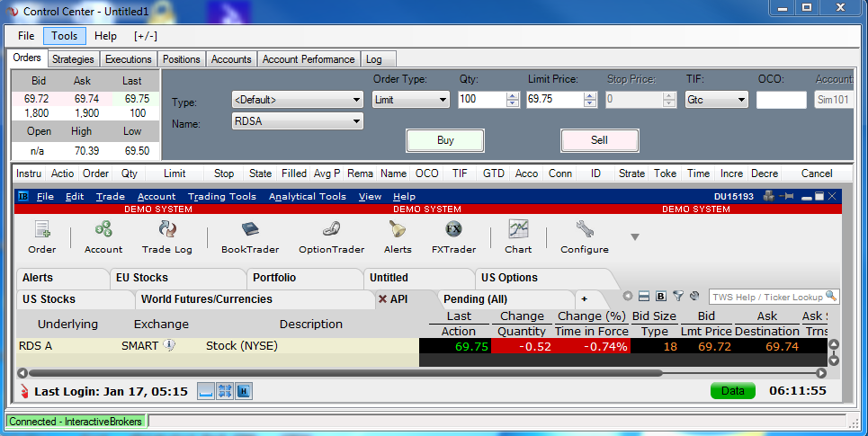This screenshot has width=868, height=436.
Task: Switch to Account Performance tab
Action: [x=309, y=59]
